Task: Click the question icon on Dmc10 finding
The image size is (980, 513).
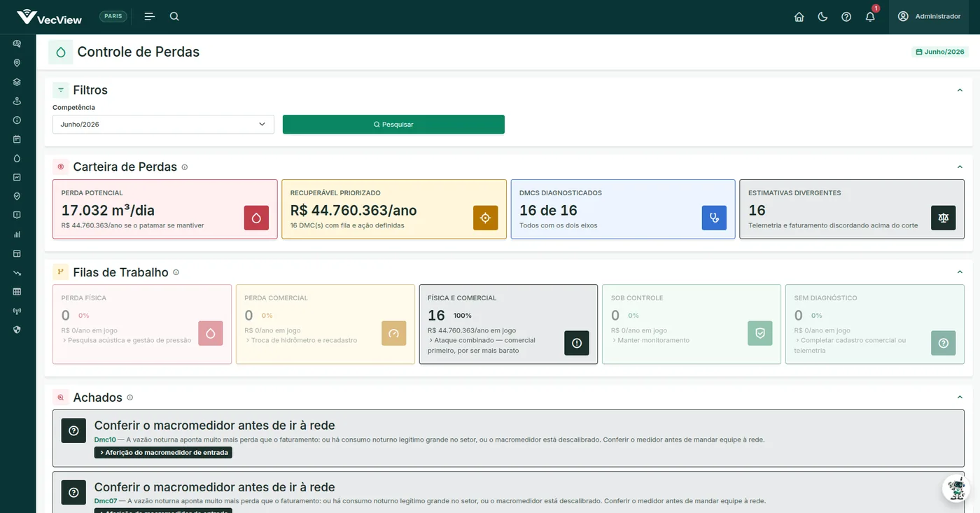Action: [73, 430]
